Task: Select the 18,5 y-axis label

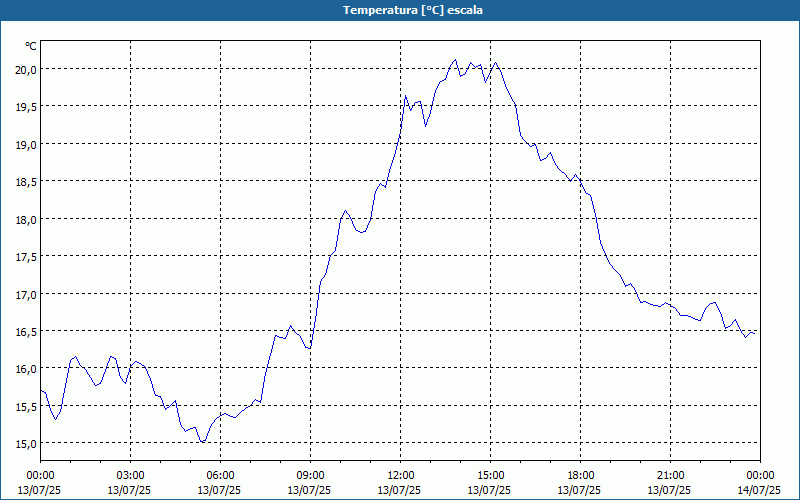Action: pos(26,183)
